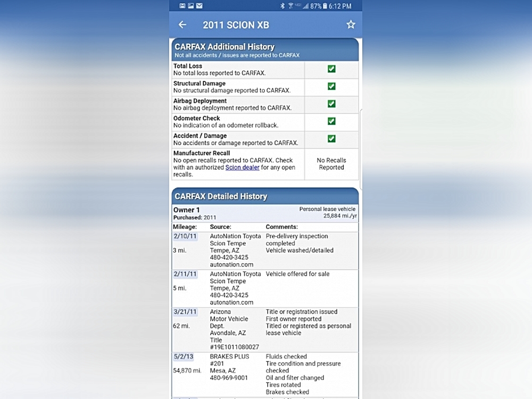Tap the "Vehicle offered for sale" comment

tap(297, 274)
